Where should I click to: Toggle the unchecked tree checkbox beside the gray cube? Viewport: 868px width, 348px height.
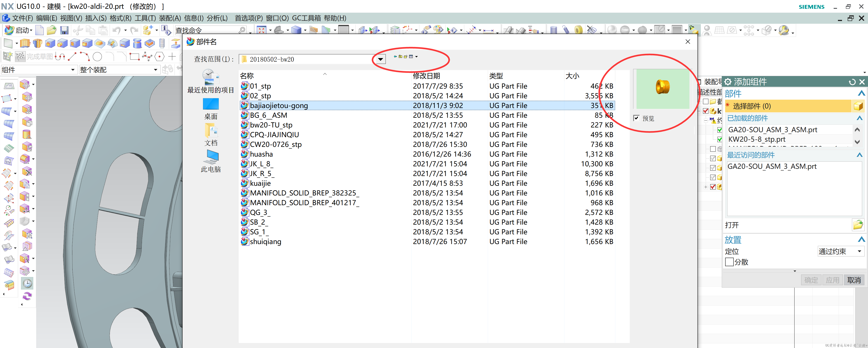(713, 149)
